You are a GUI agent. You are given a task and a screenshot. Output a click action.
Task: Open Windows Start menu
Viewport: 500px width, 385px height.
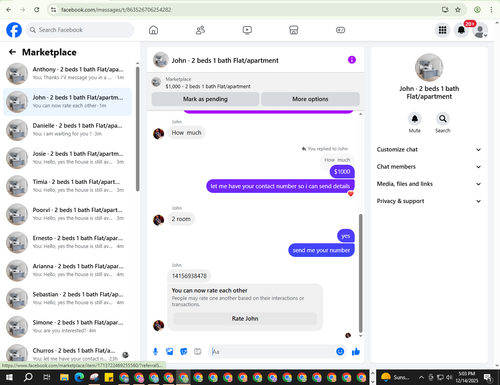9,377
